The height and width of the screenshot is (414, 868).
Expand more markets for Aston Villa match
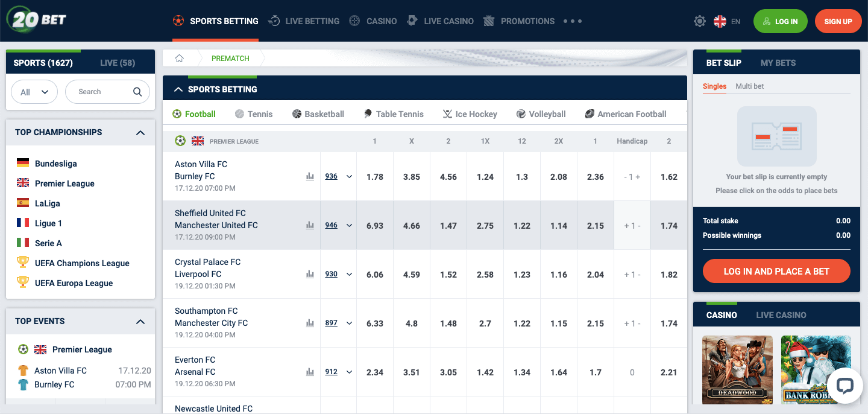[x=349, y=177]
